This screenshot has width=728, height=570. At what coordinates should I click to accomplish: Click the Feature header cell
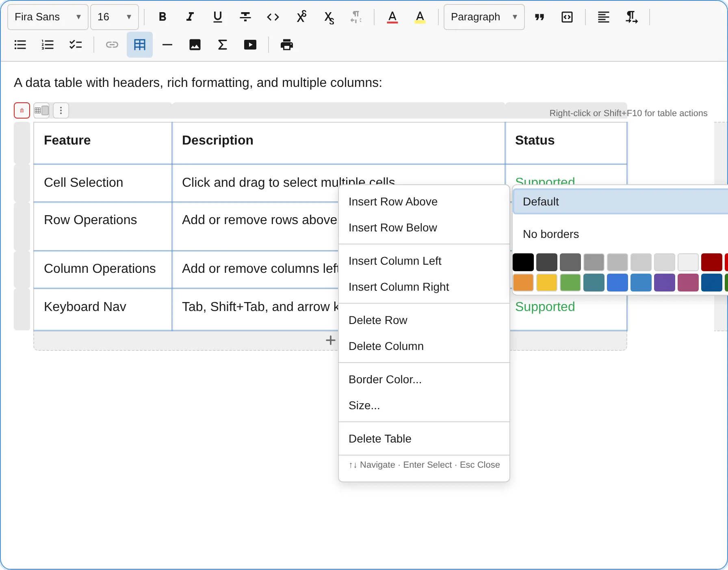[103, 143]
